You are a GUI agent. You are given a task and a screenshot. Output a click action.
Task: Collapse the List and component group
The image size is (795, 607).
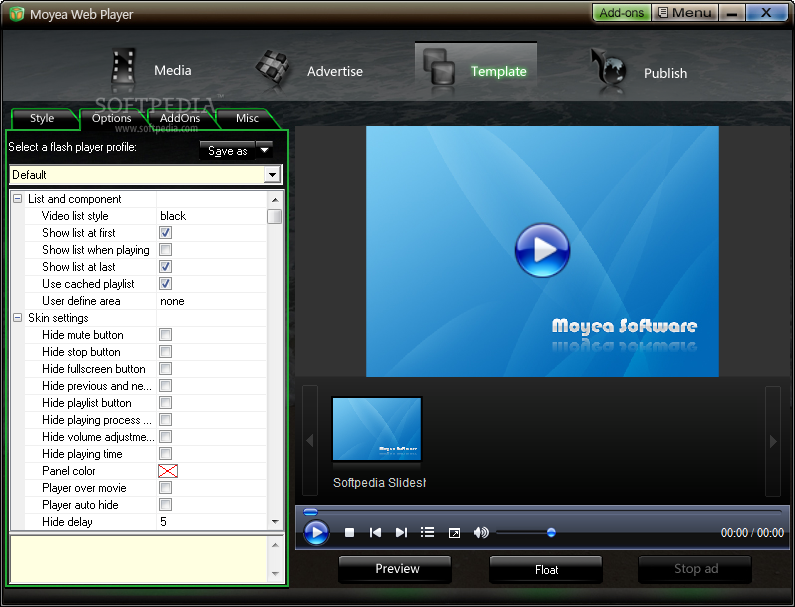(x=18, y=199)
